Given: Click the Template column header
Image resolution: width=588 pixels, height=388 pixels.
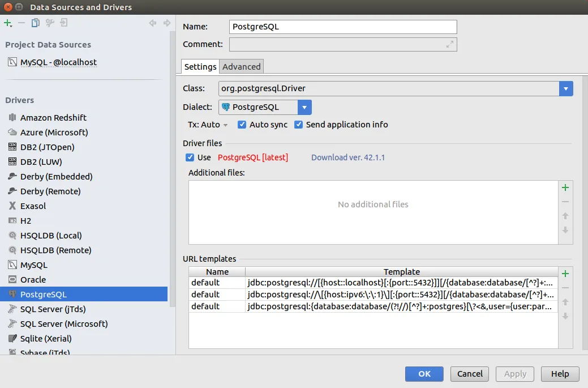Looking at the screenshot, I should [x=402, y=272].
